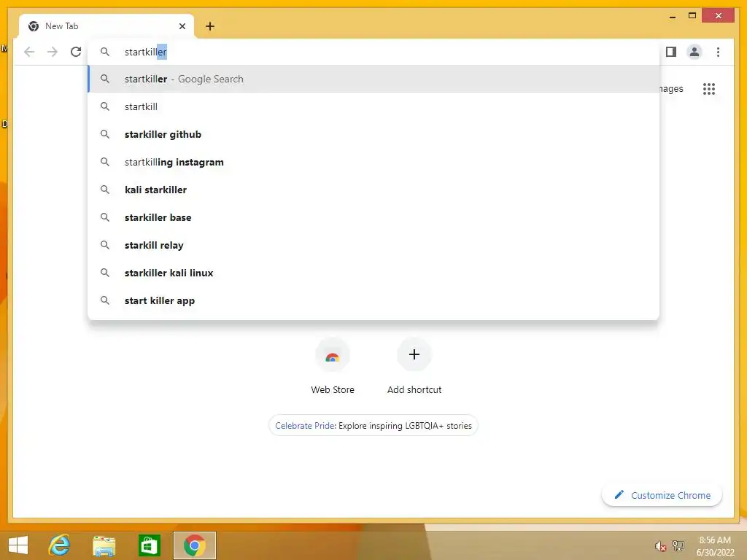This screenshot has height=560, width=747.
Task: Pick the 'startkill' suggestion
Action: [373, 106]
